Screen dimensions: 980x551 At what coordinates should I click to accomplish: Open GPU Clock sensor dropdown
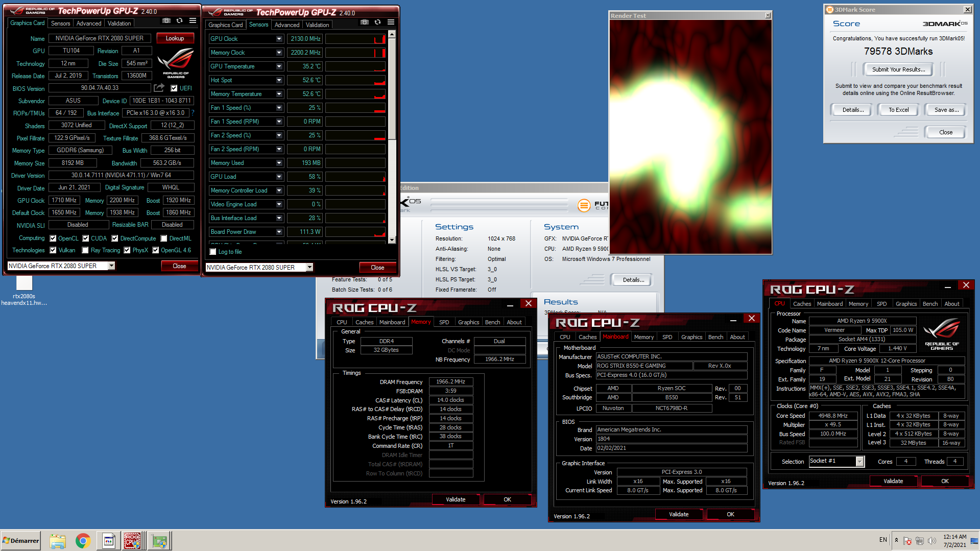(279, 39)
